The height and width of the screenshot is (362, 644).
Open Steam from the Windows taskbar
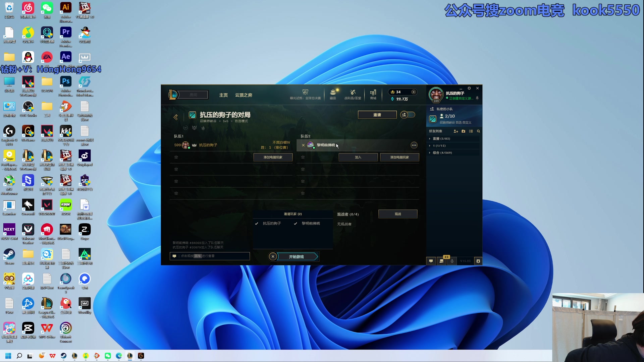tap(63, 356)
